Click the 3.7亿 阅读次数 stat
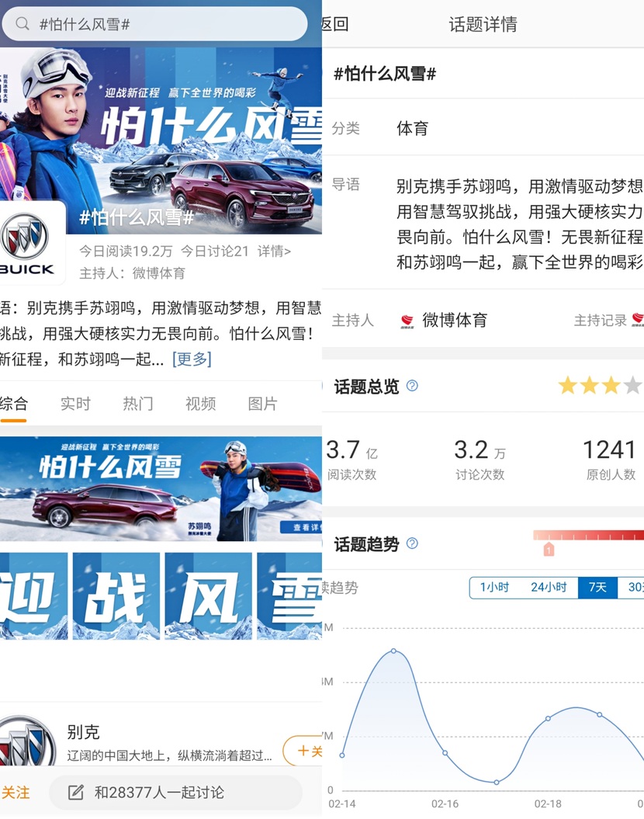 pyautogui.click(x=351, y=459)
